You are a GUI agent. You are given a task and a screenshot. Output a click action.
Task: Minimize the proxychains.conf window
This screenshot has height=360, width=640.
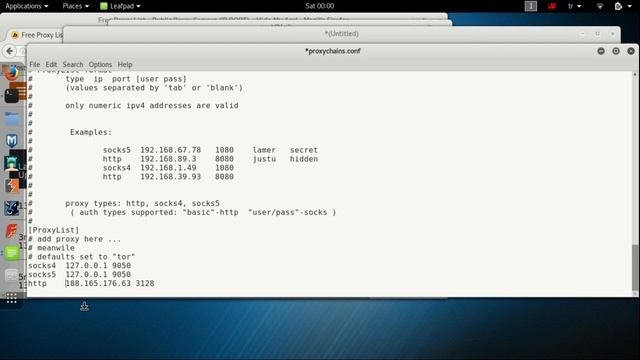point(601,51)
